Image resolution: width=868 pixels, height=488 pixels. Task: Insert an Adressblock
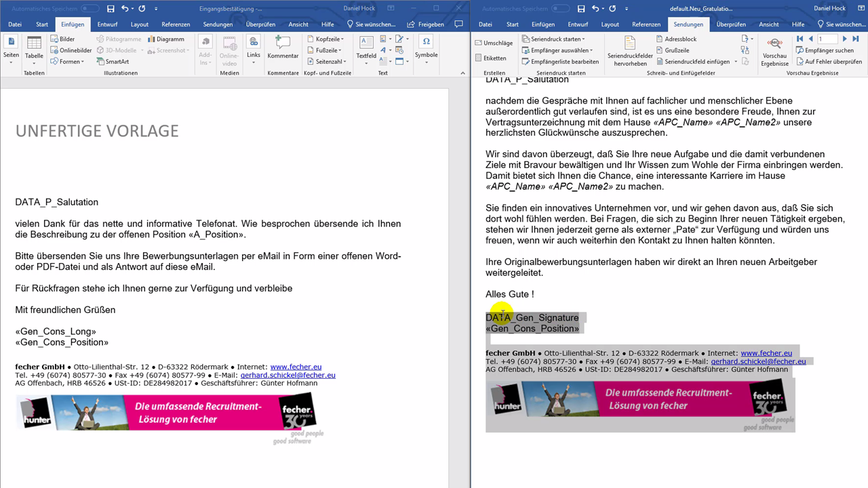(676, 39)
